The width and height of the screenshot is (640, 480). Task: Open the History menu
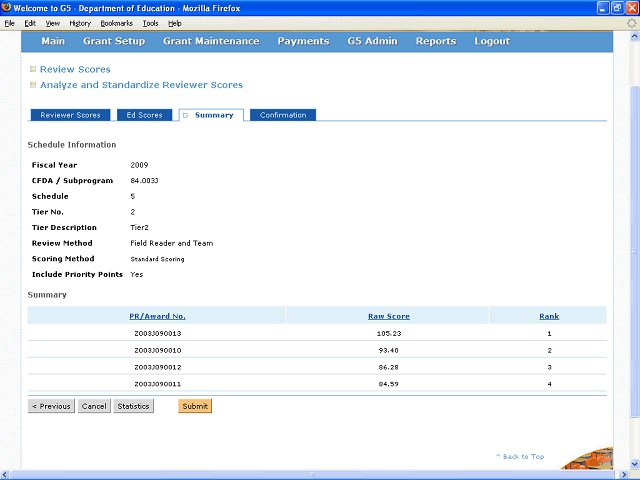(x=80, y=23)
